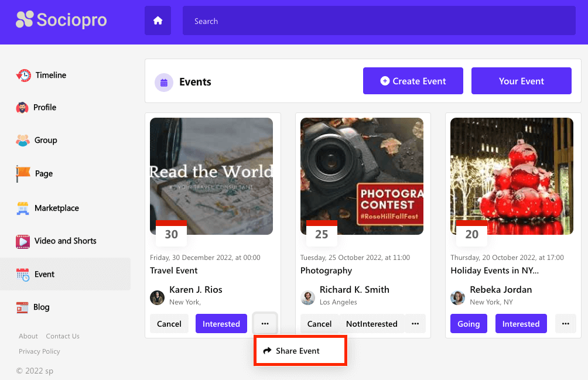
Task: Toggle NotInterested on Photography event
Action: (371, 324)
